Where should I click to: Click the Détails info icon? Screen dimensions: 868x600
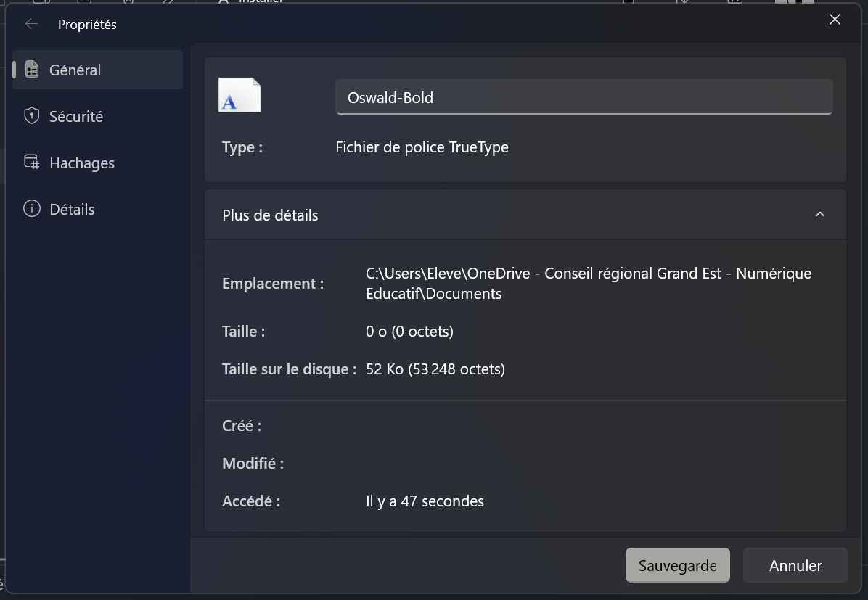tap(30, 209)
